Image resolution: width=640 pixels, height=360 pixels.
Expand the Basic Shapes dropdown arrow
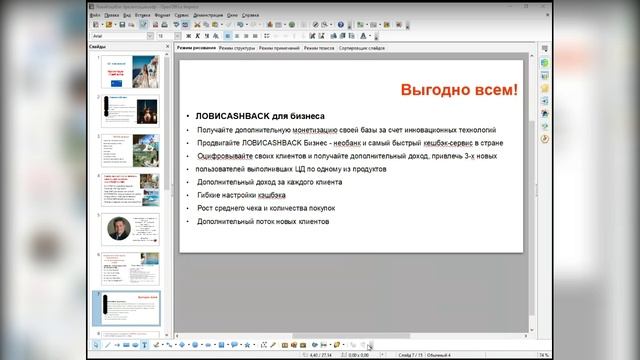click(189, 345)
